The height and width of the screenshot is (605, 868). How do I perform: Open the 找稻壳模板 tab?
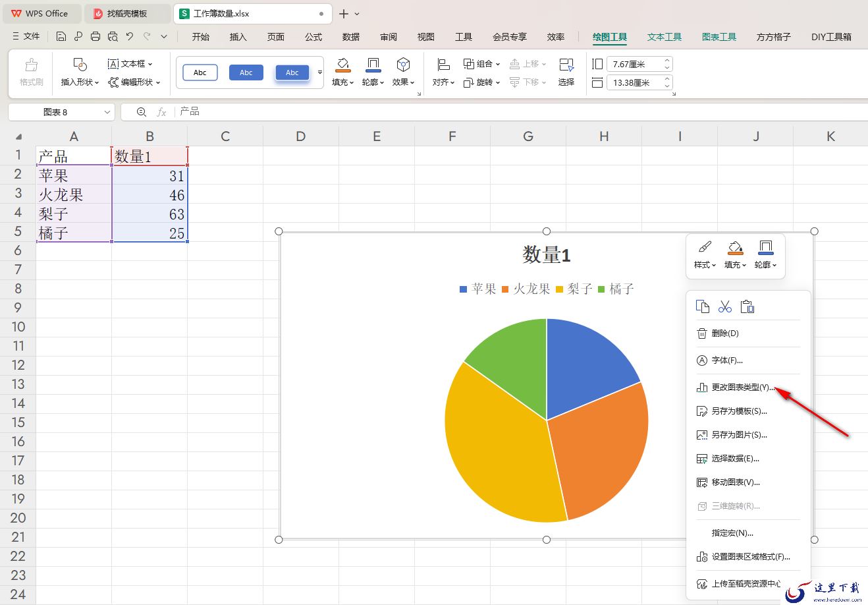127,13
